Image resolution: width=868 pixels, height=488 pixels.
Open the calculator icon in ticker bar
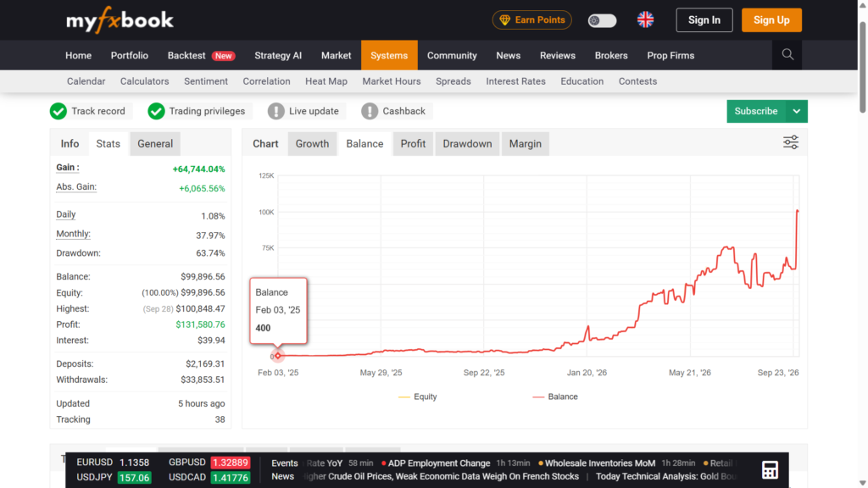click(x=770, y=469)
